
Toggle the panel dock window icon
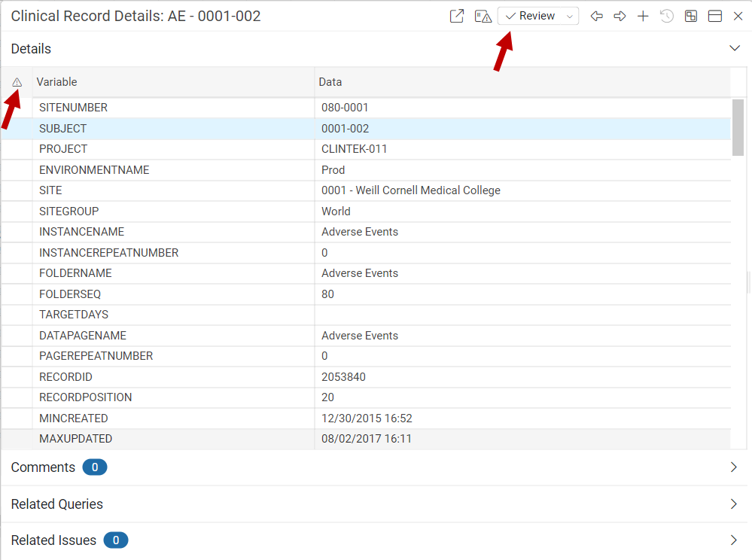tap(714, 17)
